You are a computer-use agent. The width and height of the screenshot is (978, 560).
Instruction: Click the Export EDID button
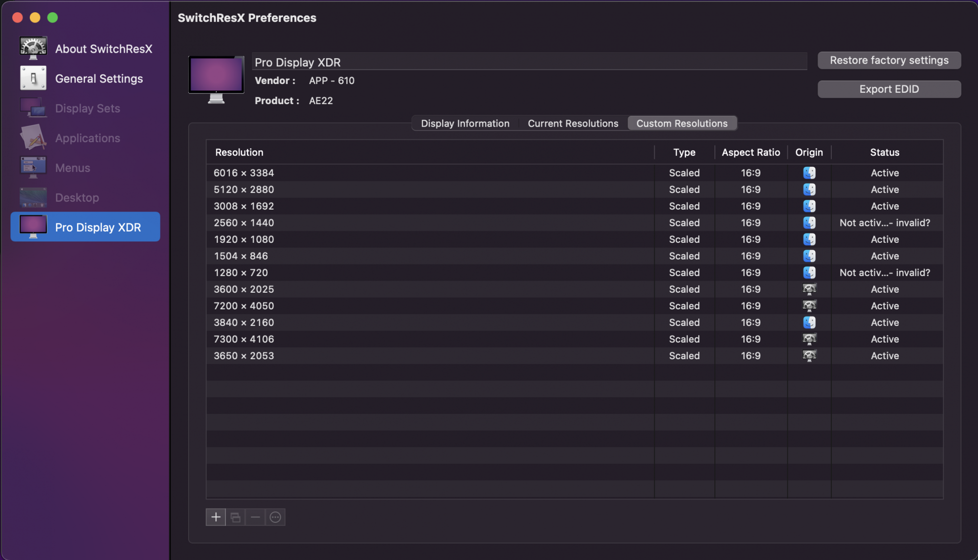(x=889, y=89)
